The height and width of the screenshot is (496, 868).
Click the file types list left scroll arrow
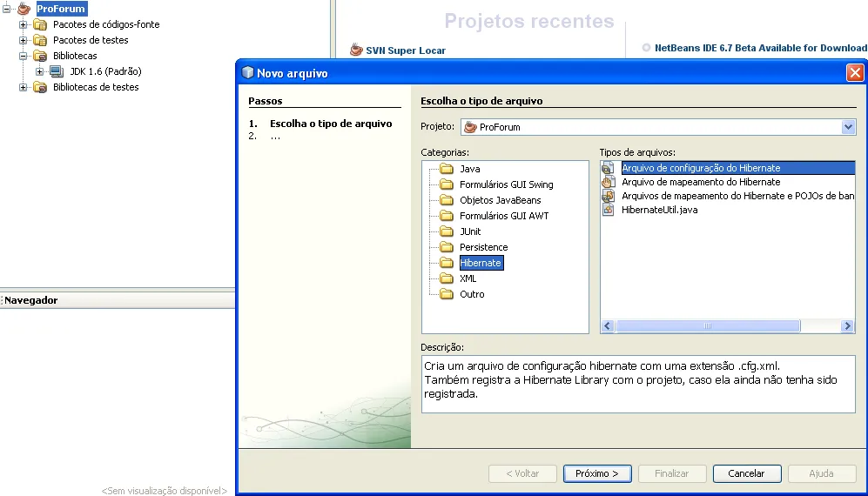pyautogui.click(x=608, y=326)
